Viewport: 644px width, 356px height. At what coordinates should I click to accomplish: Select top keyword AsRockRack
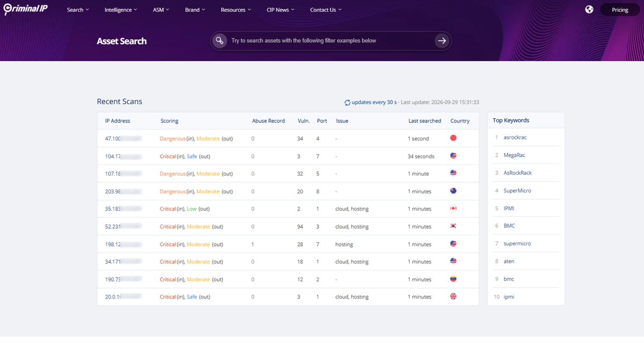pyautogui.click(x=517, y=173)
